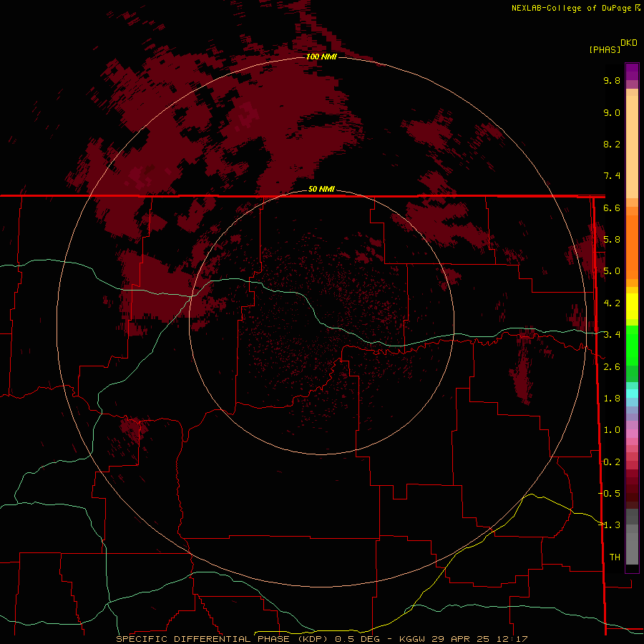The image size is (644, 644).
Task: Click the 5.0 scale value
Action: tap(612, 271)
